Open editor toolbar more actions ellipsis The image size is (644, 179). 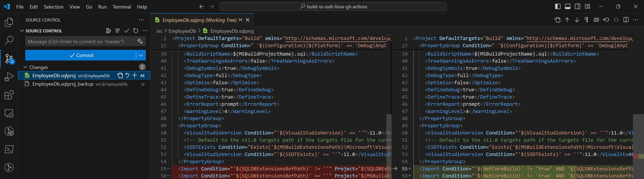636,20
